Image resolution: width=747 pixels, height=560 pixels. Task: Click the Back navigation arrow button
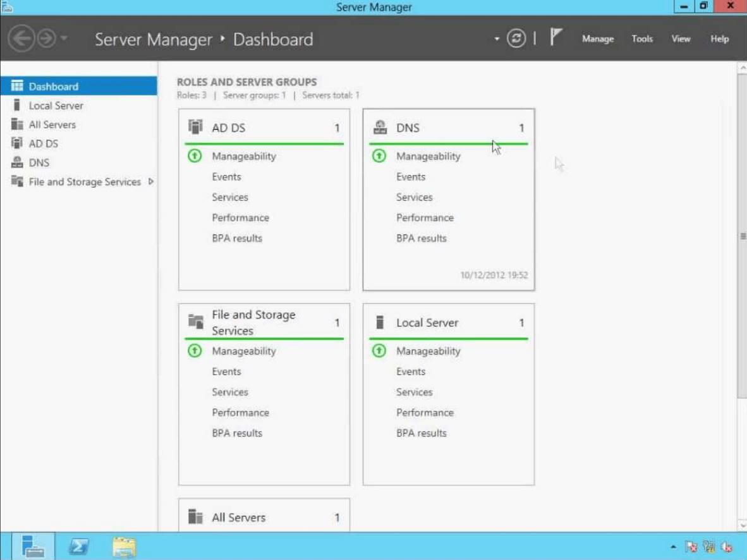coord(21,39)
